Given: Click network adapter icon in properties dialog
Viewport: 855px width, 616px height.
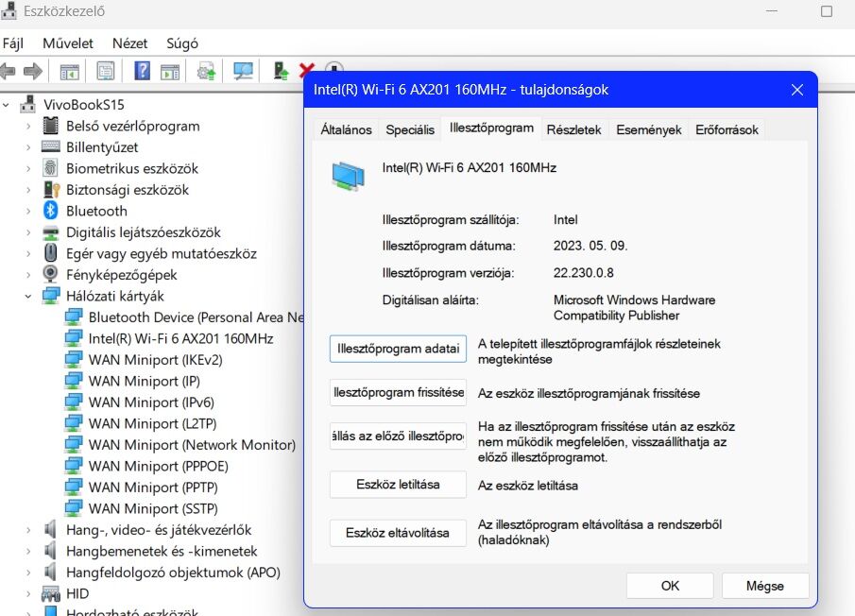Looking at the screenshot, I should [348, 176].
